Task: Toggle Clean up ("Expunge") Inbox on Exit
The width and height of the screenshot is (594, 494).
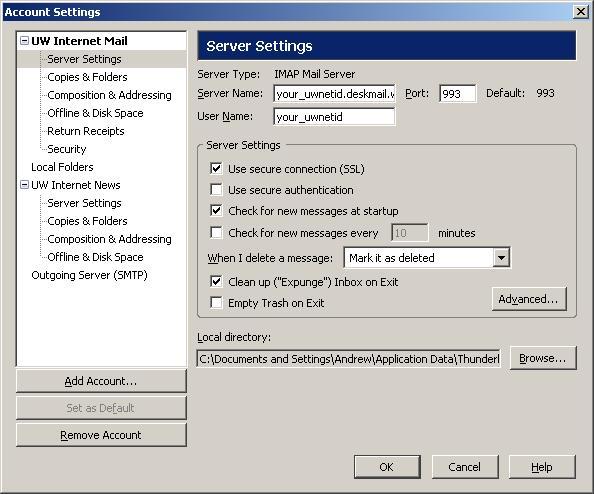Action: pos(216,282)
